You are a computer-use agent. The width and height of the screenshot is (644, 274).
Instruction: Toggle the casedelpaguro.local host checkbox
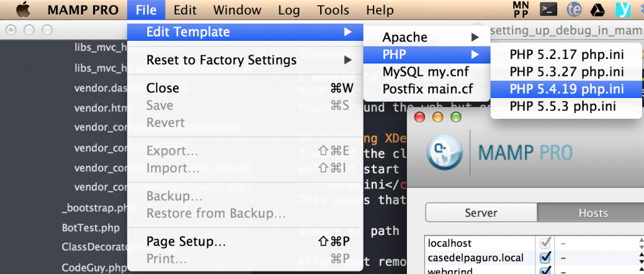[545, 258]
